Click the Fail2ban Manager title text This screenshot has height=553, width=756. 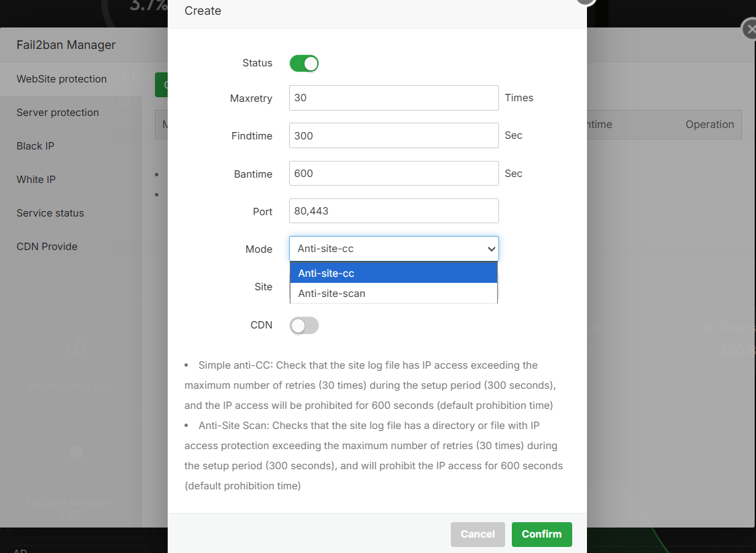pos(66,45)
